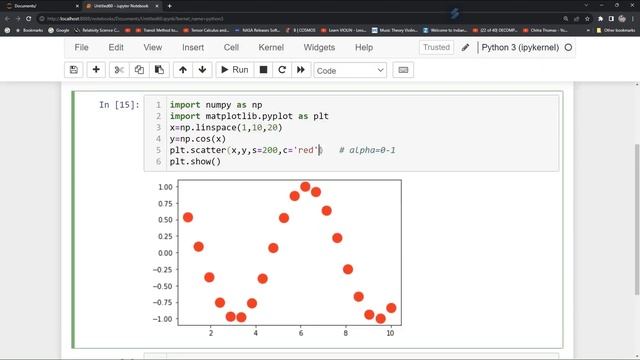Open the Relativity Science bookmark
The width and height of the screenshot is (640, 360).
(x=97, y=30)
